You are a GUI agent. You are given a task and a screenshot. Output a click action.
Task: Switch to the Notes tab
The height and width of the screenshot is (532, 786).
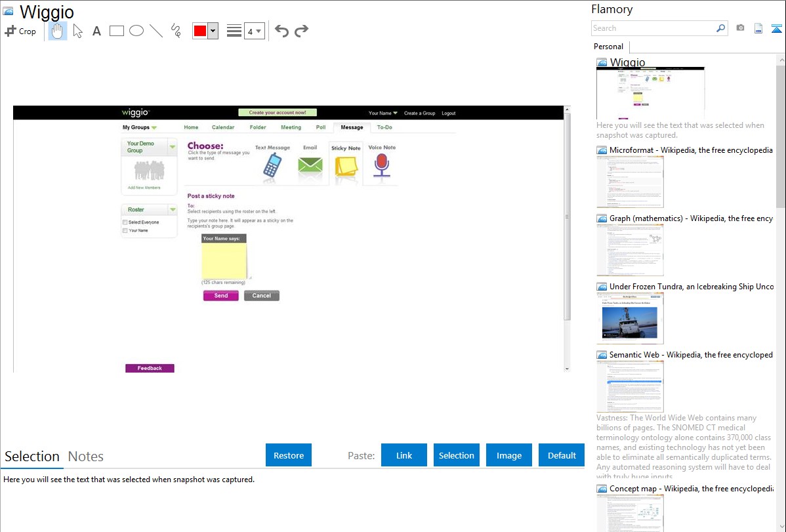pyautogui.click(x=86, y=457)
